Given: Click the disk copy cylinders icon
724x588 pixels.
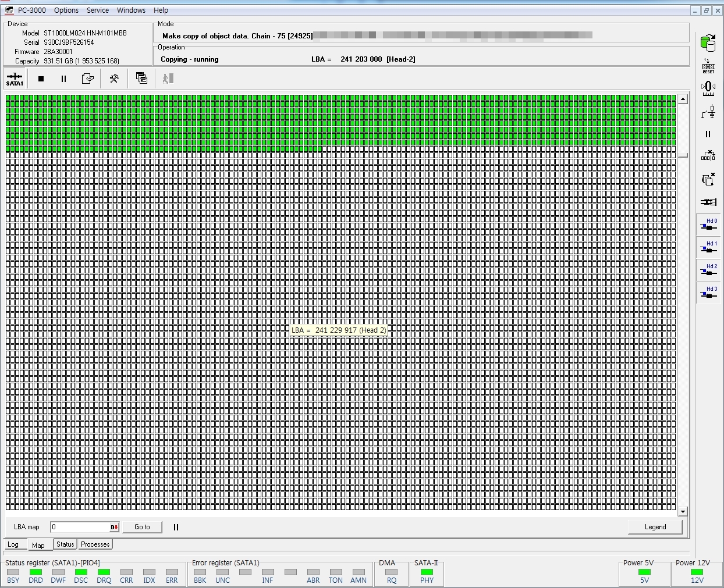Looking at the screenshot, I should (708, 42).
